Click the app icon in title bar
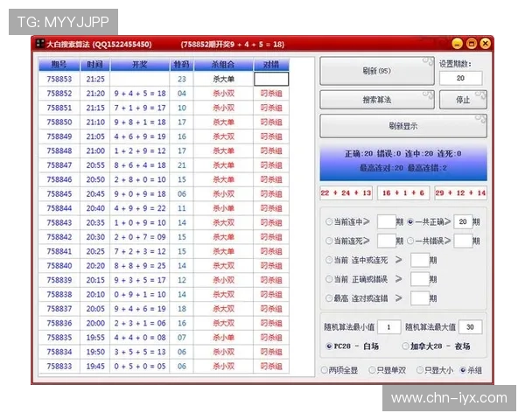 tap(40, 44)
